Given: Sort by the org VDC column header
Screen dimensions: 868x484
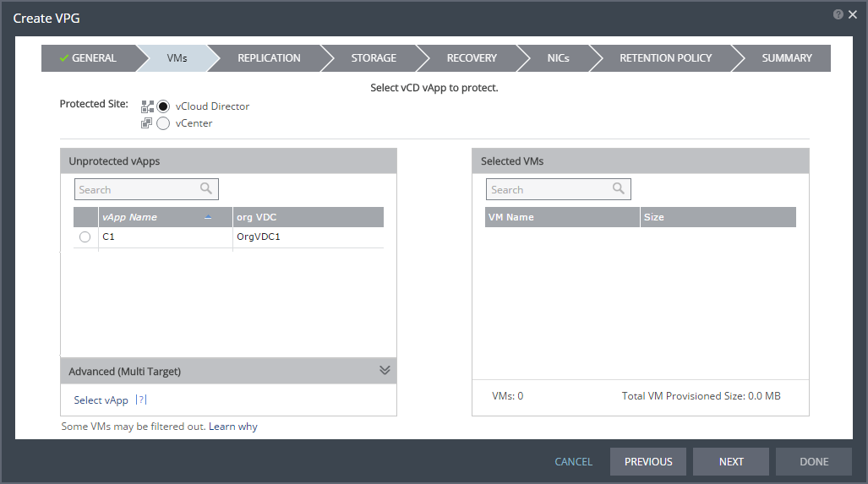Looking at the screenshot, I should click(308, 217).
